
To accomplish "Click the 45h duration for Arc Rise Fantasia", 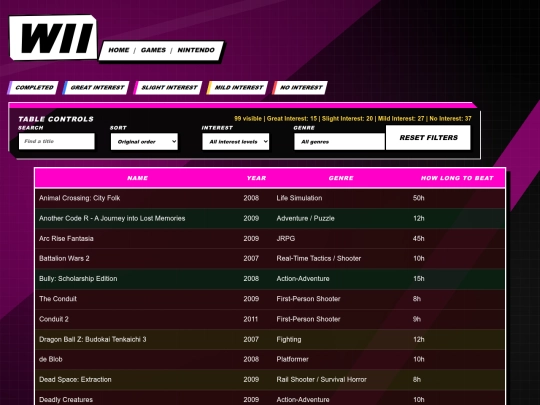I will click(x=418, y=238).
